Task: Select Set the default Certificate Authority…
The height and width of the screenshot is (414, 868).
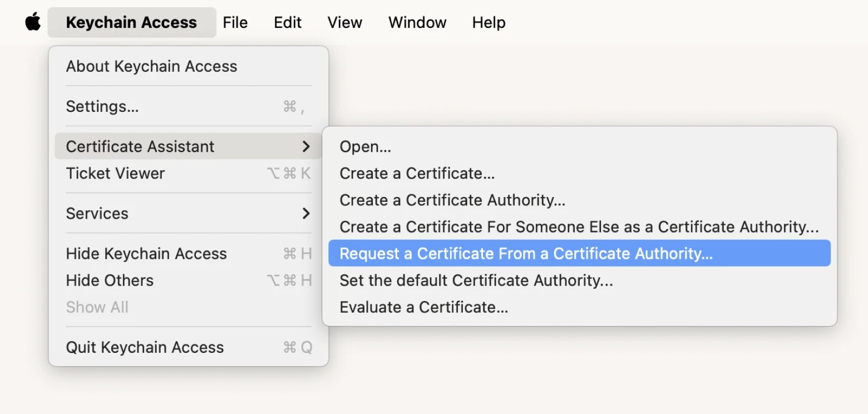Action: pyautogui.click(x=579, y=280)
